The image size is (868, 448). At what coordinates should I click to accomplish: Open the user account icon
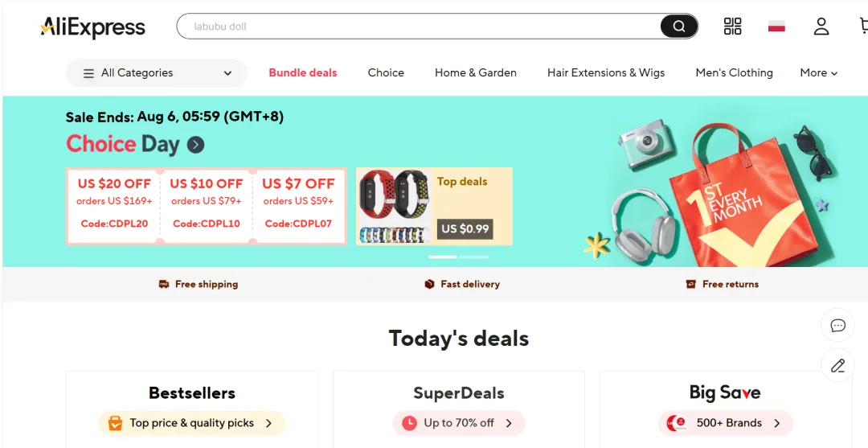[x=821, y=27]
